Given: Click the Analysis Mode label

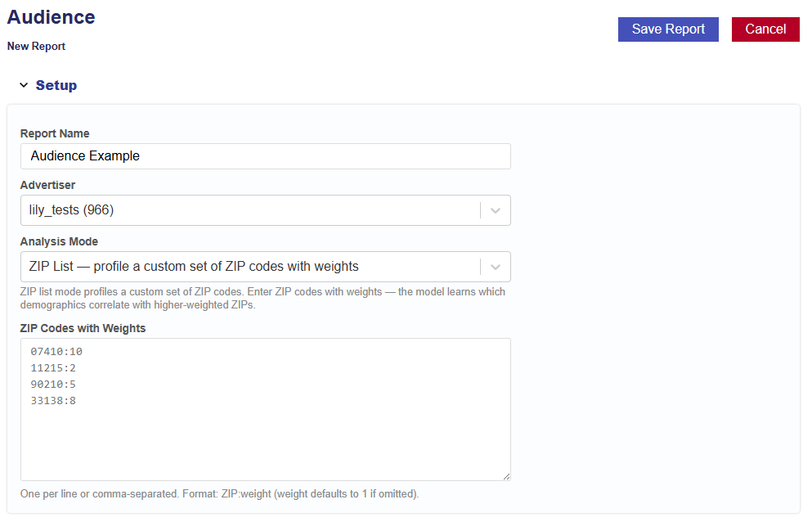Looking at the screenshot, I should pyautogui.click(x=59, y=241).
